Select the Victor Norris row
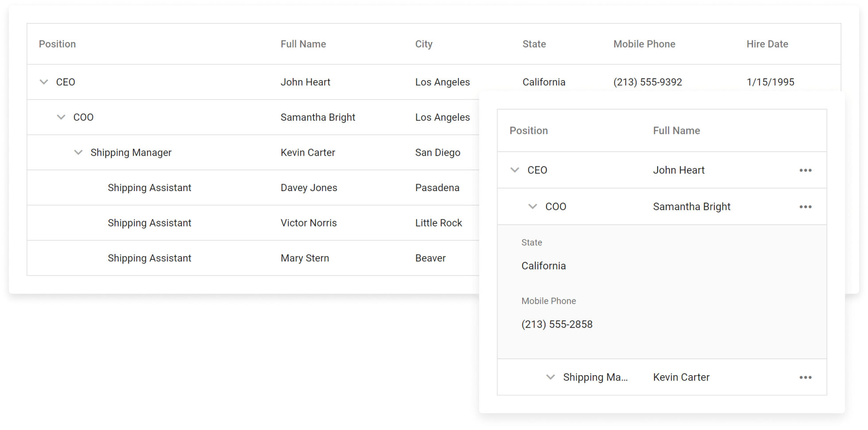The width and height of the screenshot is (868, 430). [x=309, y=223]
